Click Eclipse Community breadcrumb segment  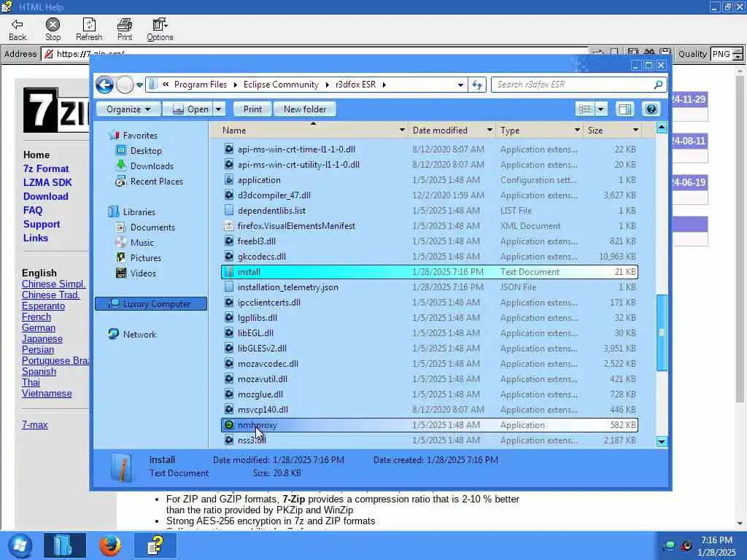point(281,85)
